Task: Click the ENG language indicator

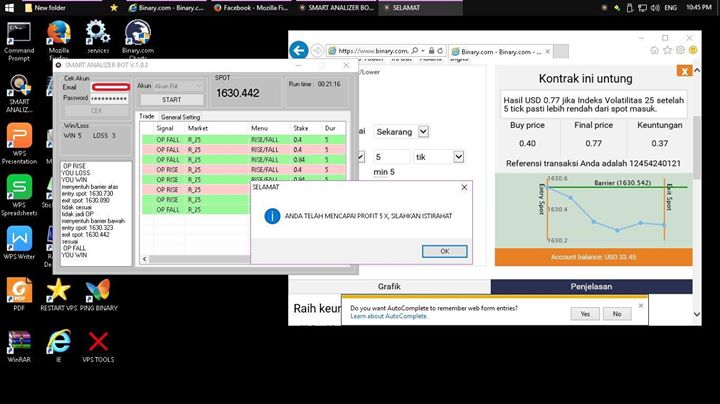Action: point(670,8)
